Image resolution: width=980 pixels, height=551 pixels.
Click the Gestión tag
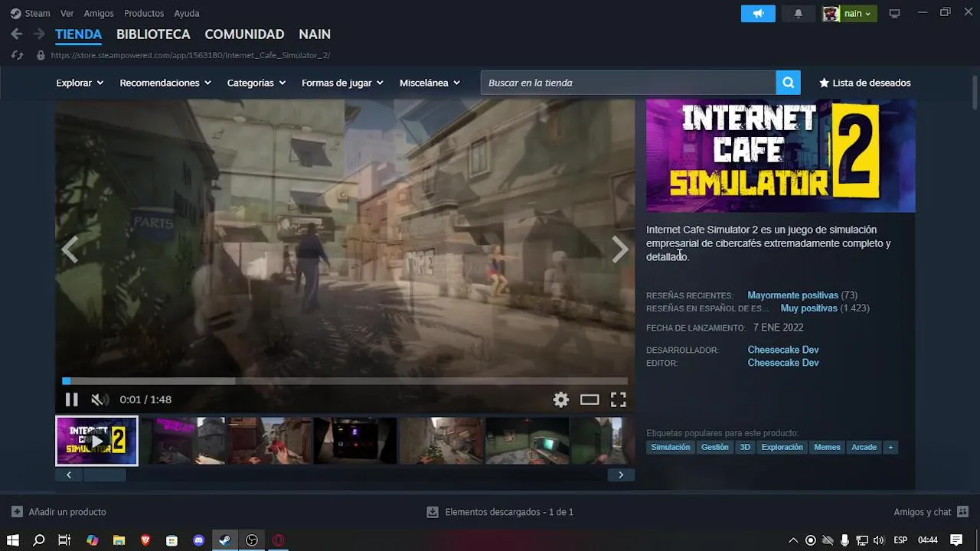point(715,447)
